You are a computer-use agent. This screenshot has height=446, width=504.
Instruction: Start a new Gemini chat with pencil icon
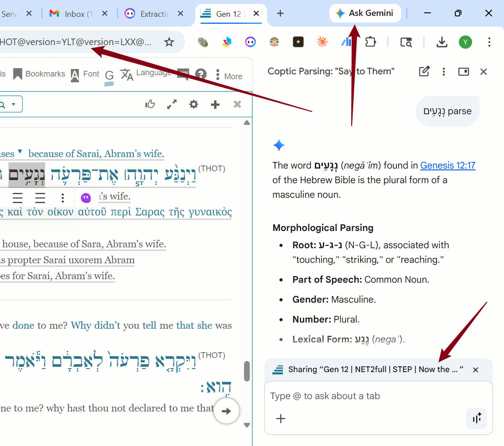click(424, 71)
